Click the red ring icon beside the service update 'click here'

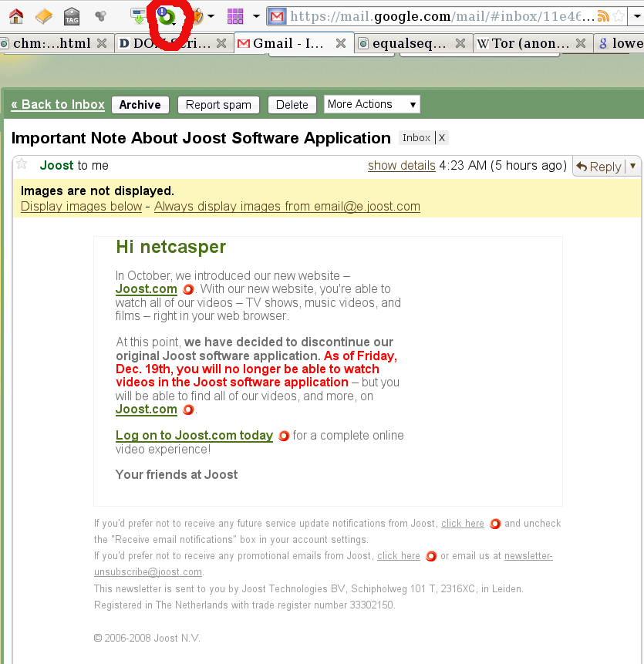coord(494,524)
